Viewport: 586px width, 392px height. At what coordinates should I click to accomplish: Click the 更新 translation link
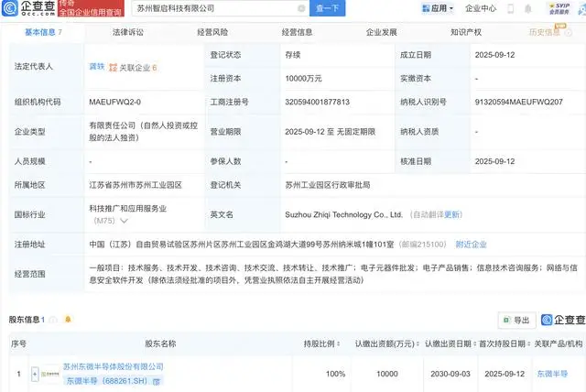[478, 215]
